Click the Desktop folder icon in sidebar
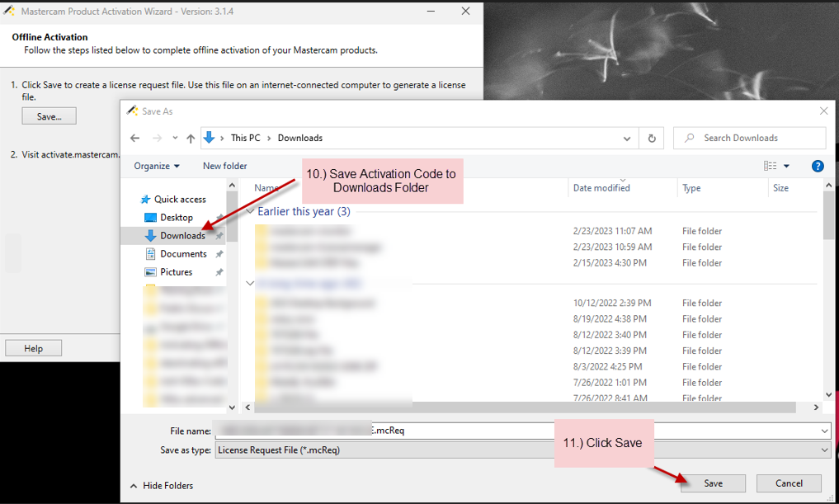The image size is (839, 504). pyautogui.click(x=150, y=218)
